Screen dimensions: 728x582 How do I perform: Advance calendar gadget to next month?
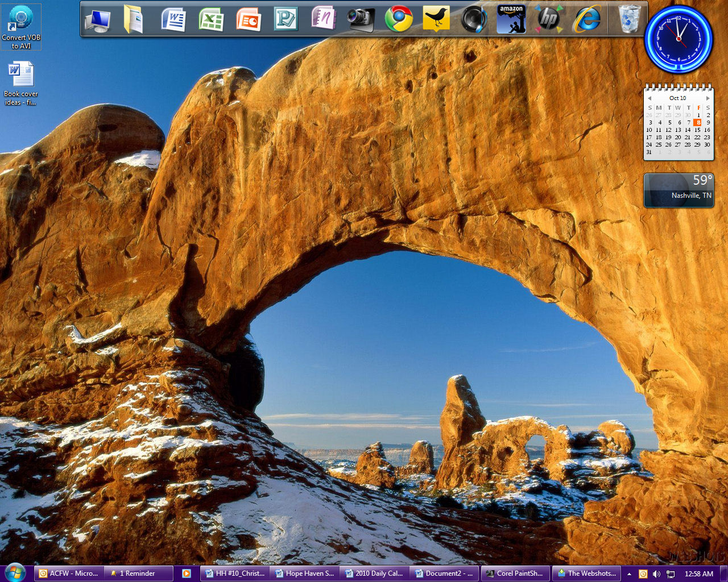pyautogui.click(x=708, y=98)
